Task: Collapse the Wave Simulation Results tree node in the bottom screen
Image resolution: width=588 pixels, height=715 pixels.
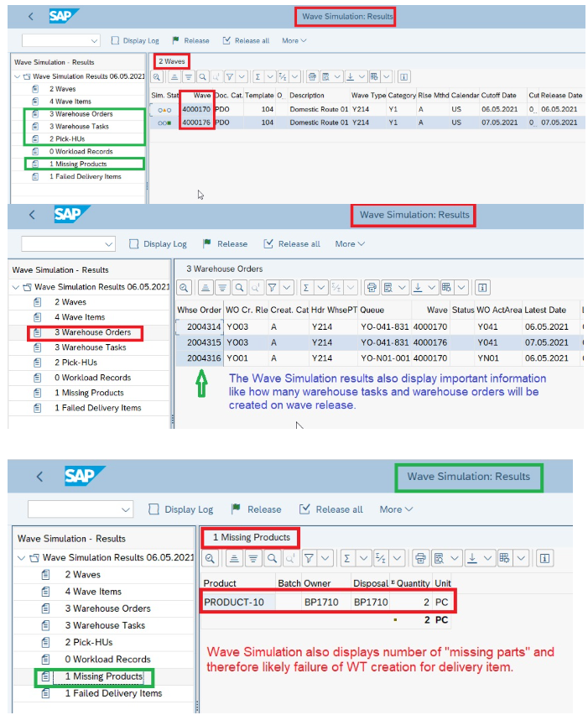Action: (21, 558)
